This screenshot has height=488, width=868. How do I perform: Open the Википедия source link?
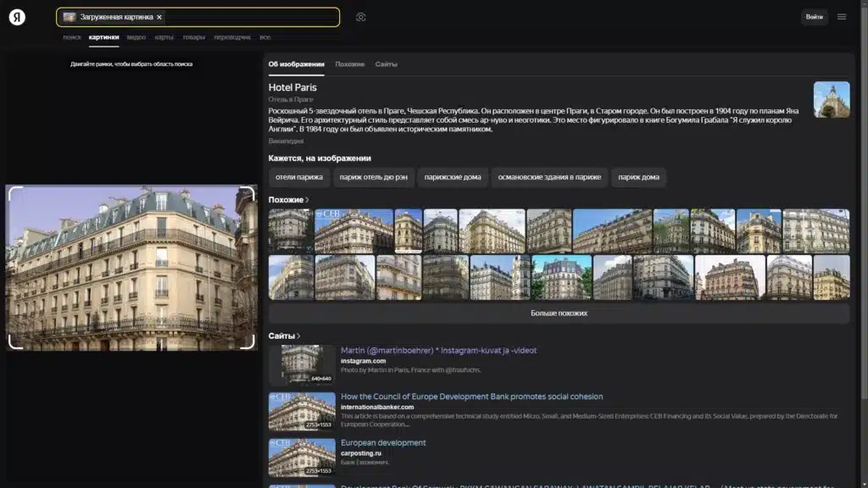[x=286, y=141]
